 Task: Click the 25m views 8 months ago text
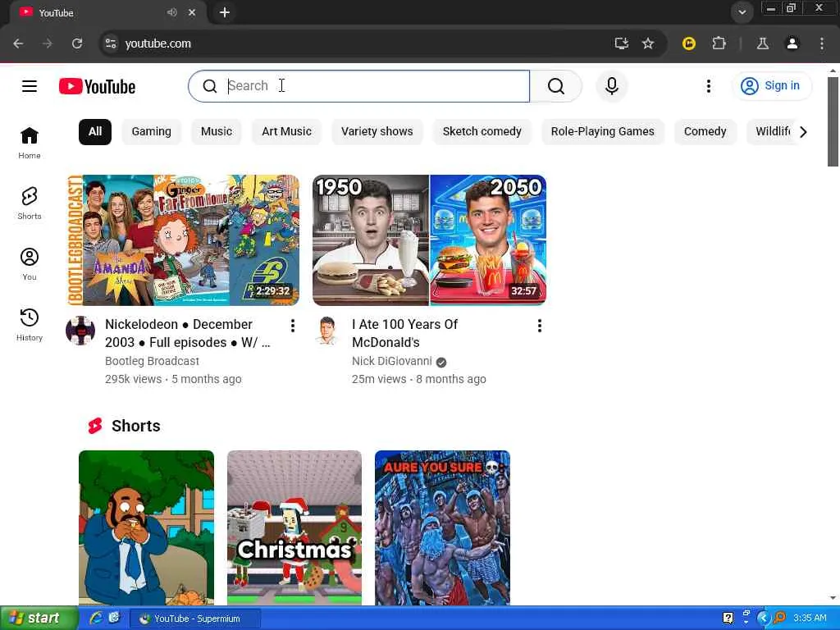coord(419,379)
